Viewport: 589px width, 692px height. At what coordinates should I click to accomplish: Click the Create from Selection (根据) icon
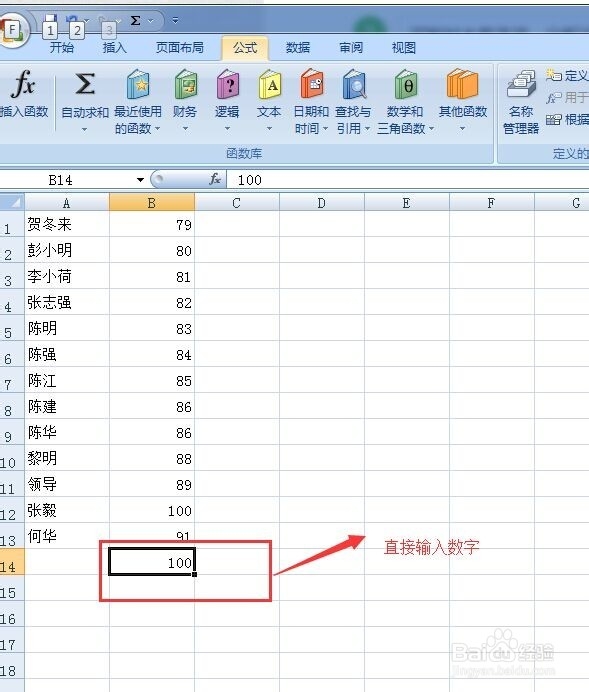[554, 119]
